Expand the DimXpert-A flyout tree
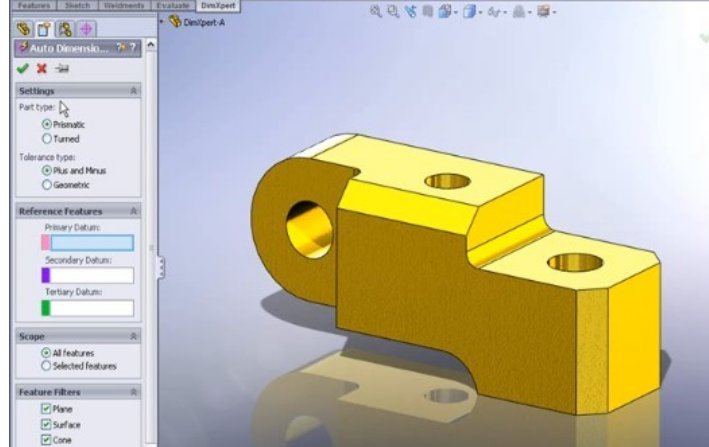The width and height of the screenshot is (709, 447). [x=162, y=21]
